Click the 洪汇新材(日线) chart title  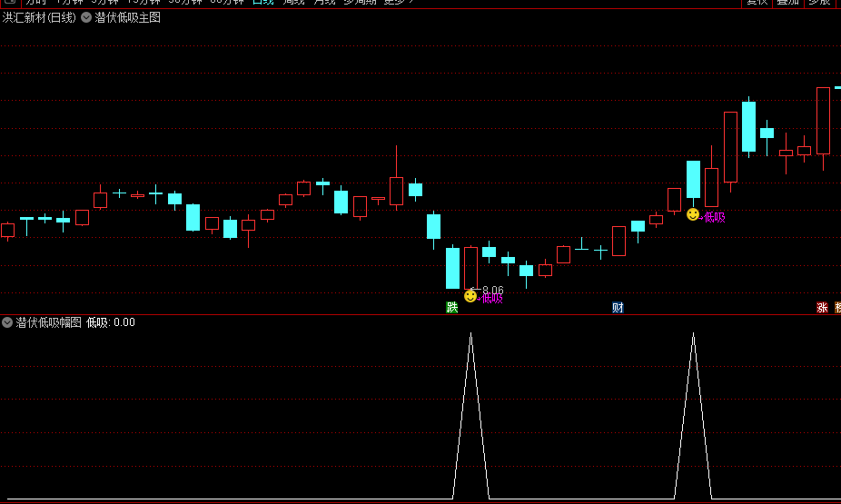(39, 17)
